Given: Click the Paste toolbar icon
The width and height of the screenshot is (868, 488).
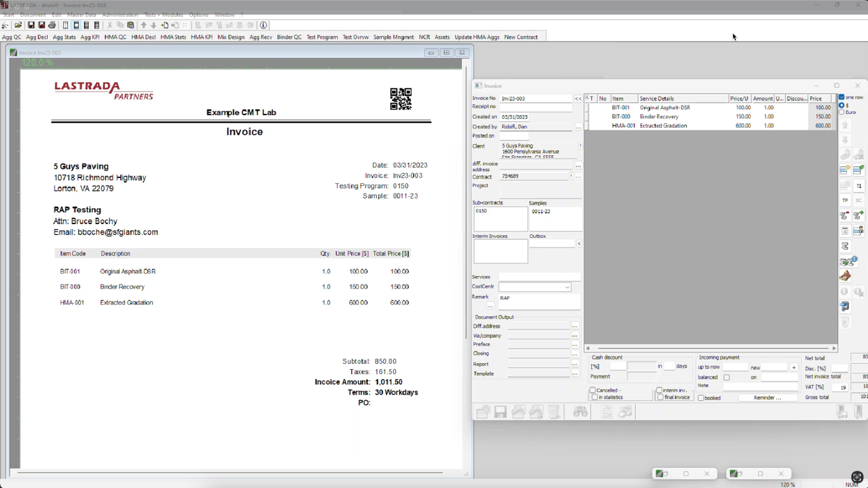Looking at the screenshot, I should 130,25.
